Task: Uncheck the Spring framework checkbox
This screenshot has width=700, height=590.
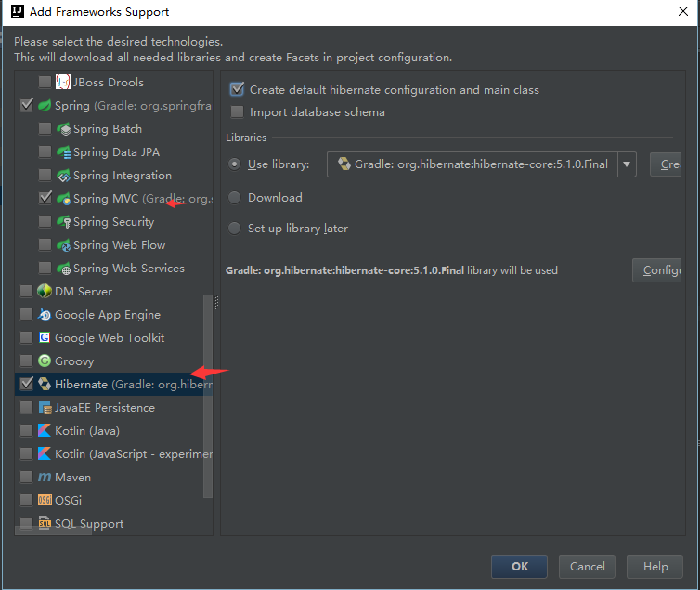Action: coord(27,105)
